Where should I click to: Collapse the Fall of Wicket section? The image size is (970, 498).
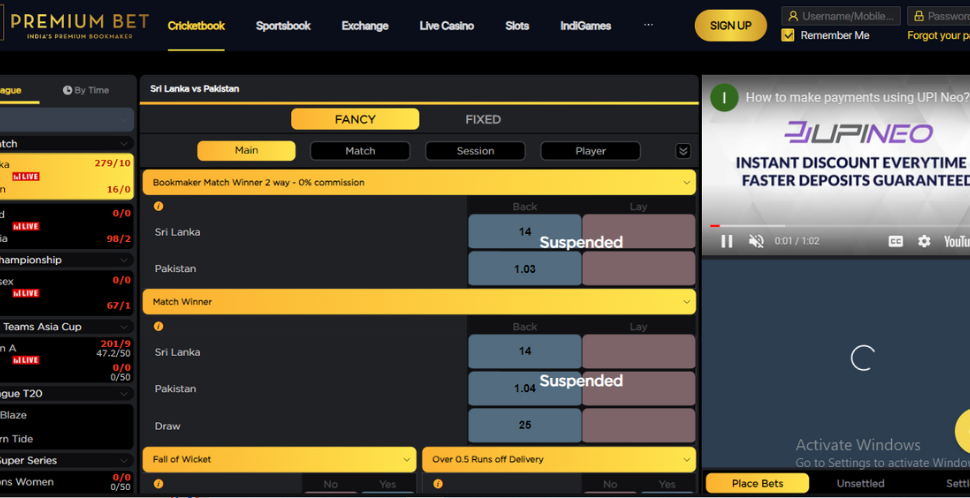406,460
